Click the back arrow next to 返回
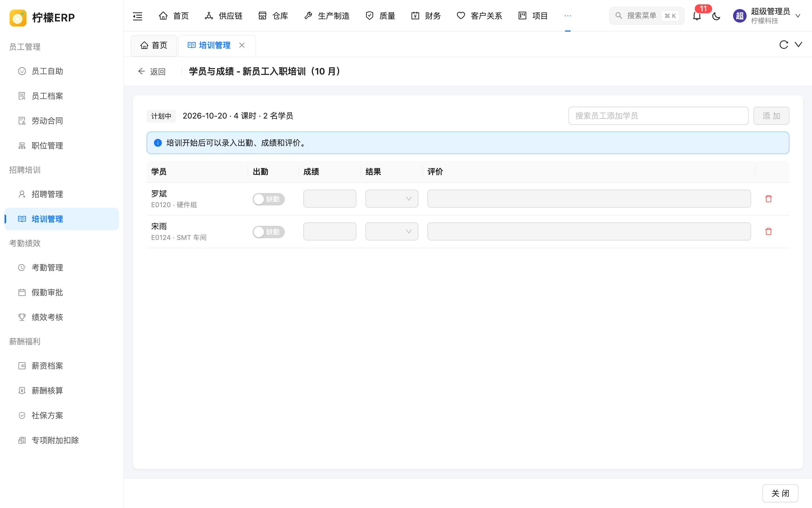 [x=141, y=71]
